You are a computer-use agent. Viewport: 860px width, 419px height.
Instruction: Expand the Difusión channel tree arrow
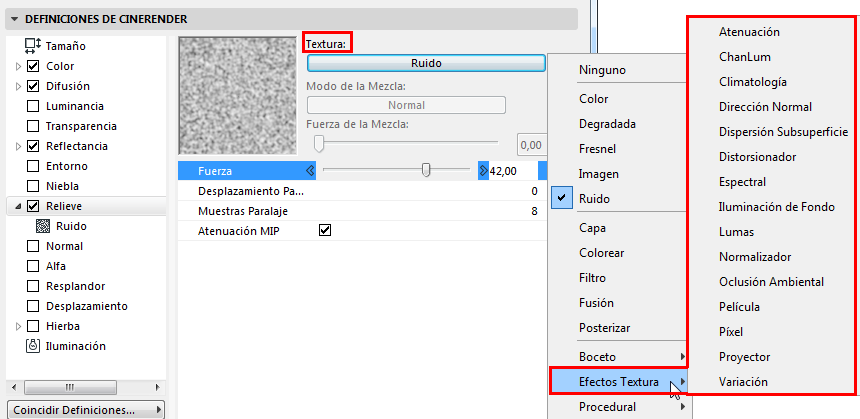(18, 86)
